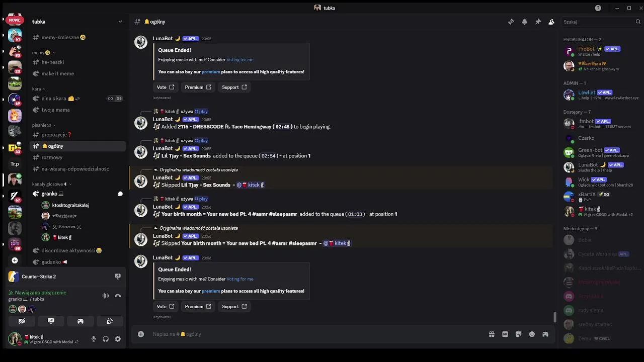Screen dimensions: 644x362
Task: Expand the tubka server dropdown menu
Action: point(120,22)
